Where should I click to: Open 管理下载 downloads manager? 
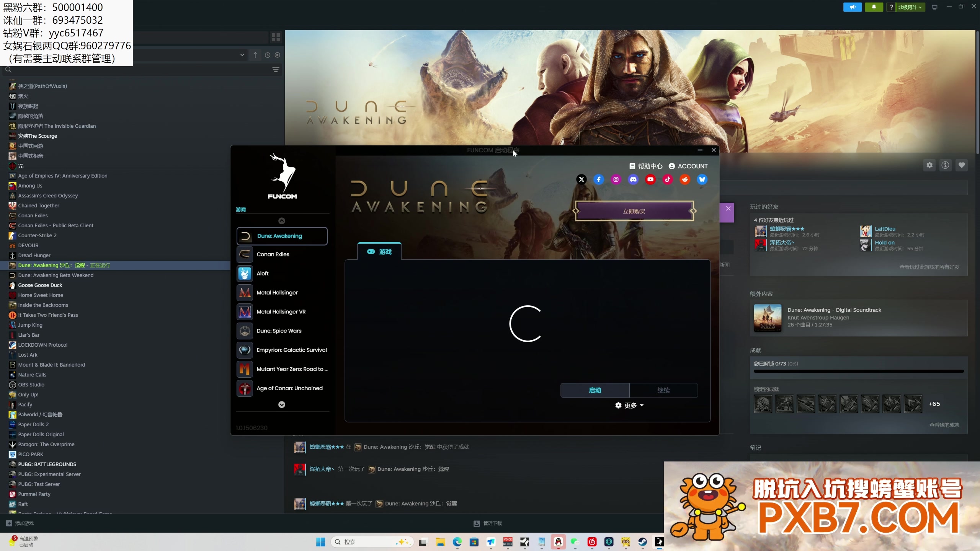[x=488, y=523]
